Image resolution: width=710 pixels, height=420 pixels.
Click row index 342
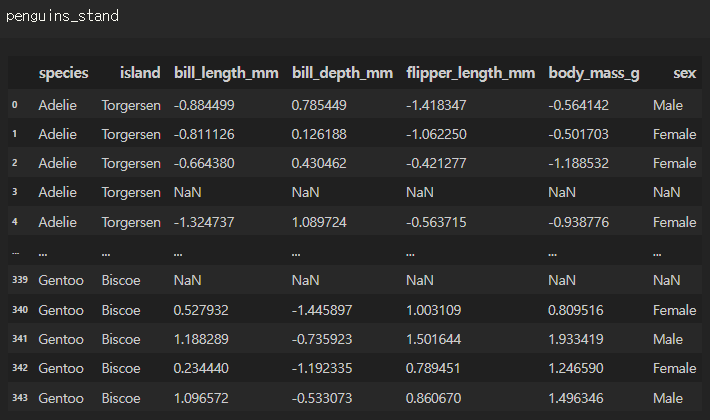point(20,368)
